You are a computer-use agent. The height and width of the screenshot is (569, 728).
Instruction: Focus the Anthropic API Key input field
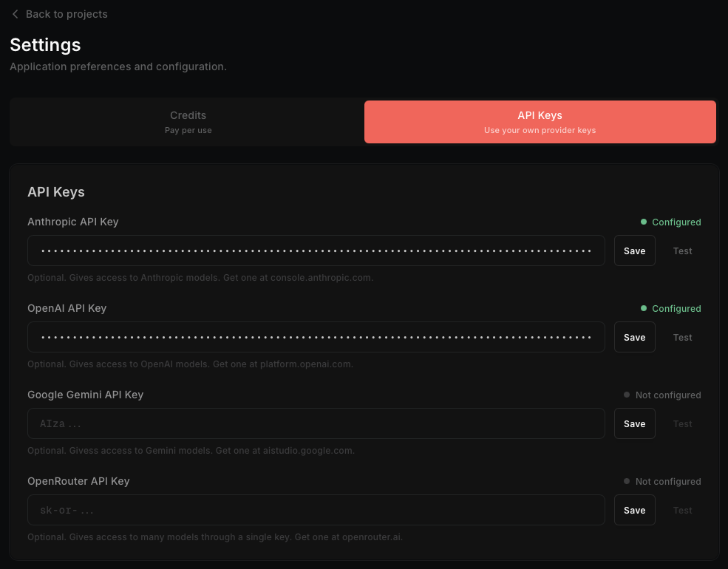tap(316, 251)
